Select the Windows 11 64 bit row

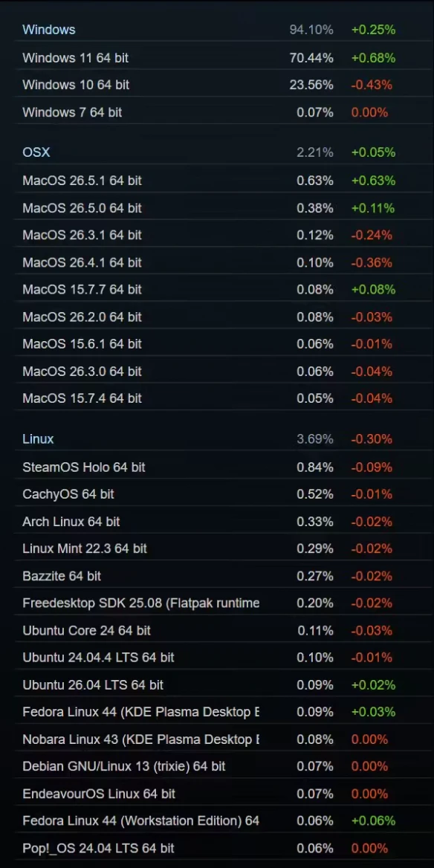point(217,57)
